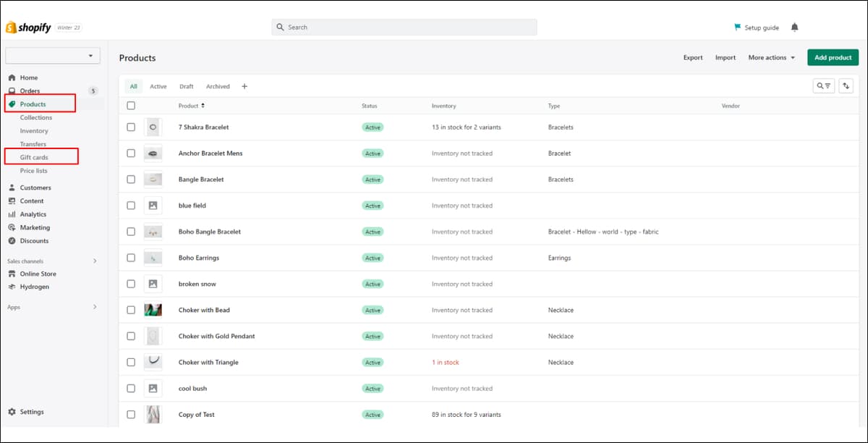Tick the Boho Earrings row checkbox
868x443 pixels.
[x=131, y=258]
